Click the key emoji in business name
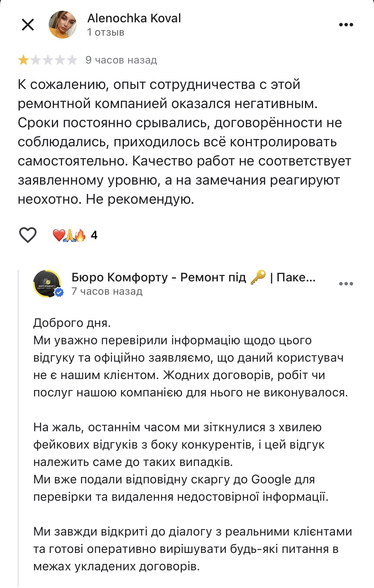 click(x=258, y=277)
